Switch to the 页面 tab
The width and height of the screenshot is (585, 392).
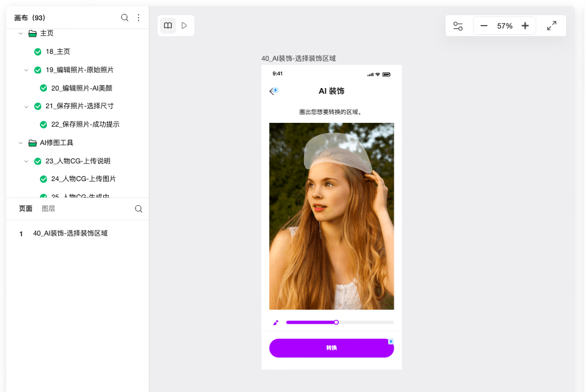click(x=25, y=208)
